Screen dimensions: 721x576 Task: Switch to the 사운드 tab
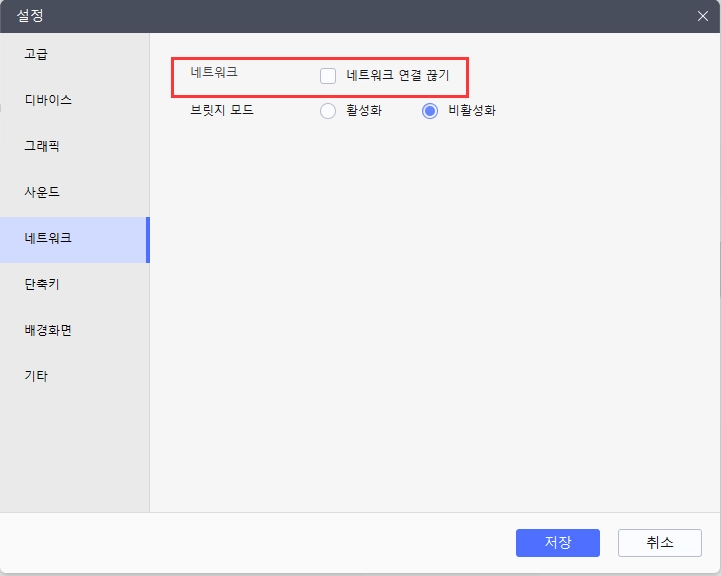click(74, 192)
